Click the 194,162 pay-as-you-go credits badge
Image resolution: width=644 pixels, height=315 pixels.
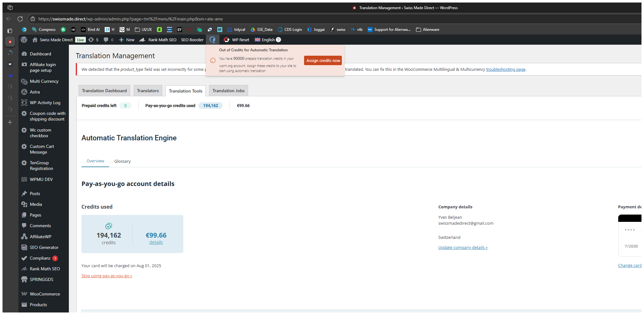210,106
